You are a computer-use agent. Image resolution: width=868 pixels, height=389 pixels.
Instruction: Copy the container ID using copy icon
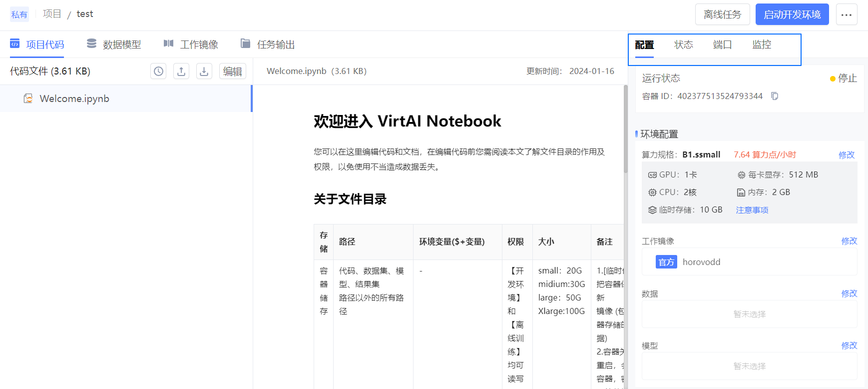click(775, 96)
